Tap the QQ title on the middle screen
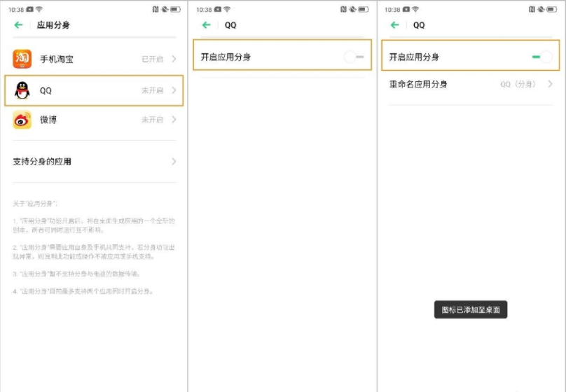This screenshot has height=392, width=566. (x=230, y=25)
